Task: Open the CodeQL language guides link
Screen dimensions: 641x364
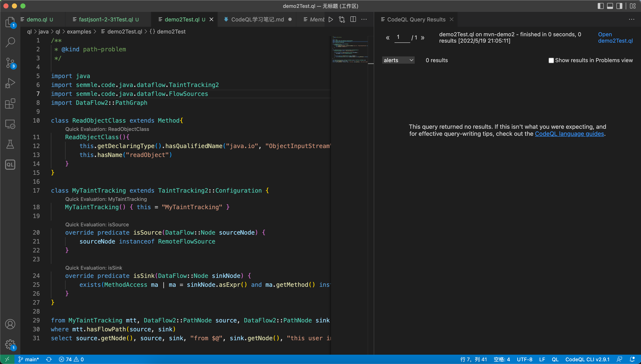Action: point(569,134)
